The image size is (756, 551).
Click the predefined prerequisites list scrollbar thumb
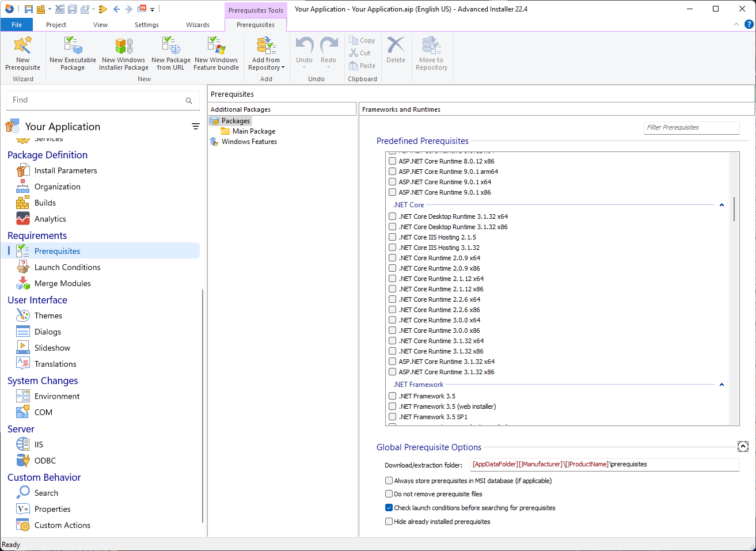[734, 209]
